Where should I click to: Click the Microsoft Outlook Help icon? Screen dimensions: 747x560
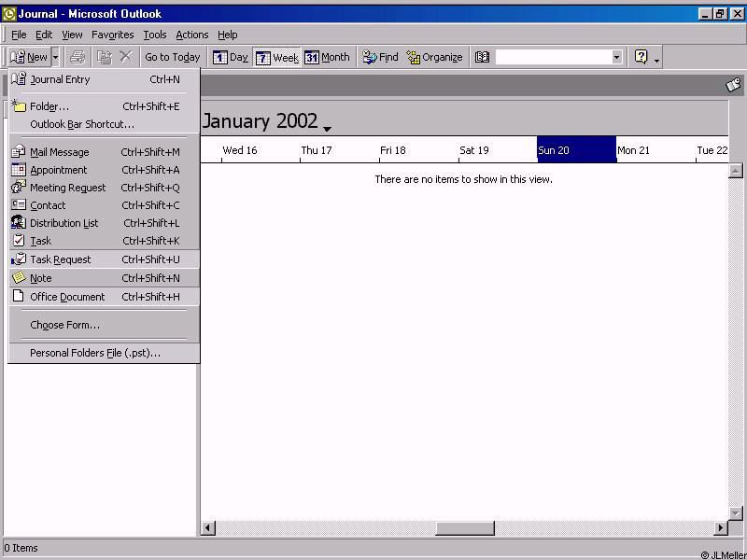click(x=641, y=57)
